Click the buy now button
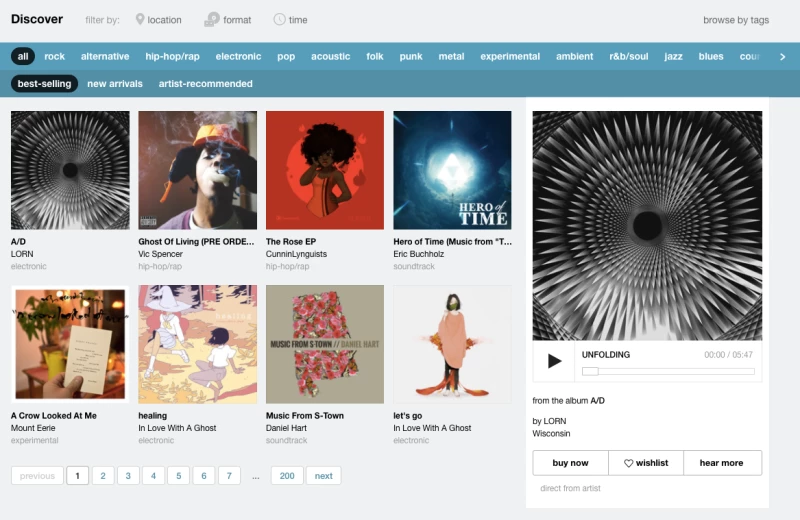The height and width of the screenshot is (520, 800). coord(570,463)
